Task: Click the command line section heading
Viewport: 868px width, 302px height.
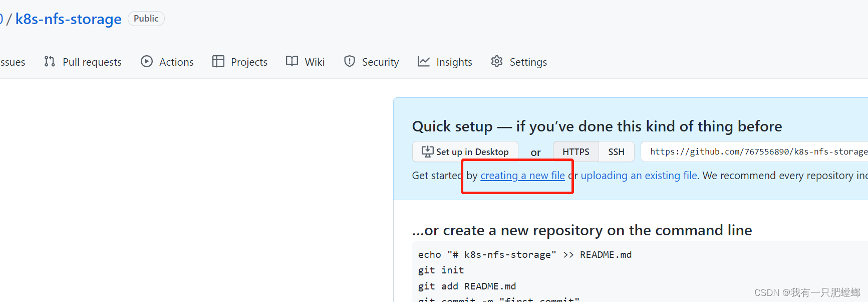Action: pyautogui.click(x=582, y=230)
